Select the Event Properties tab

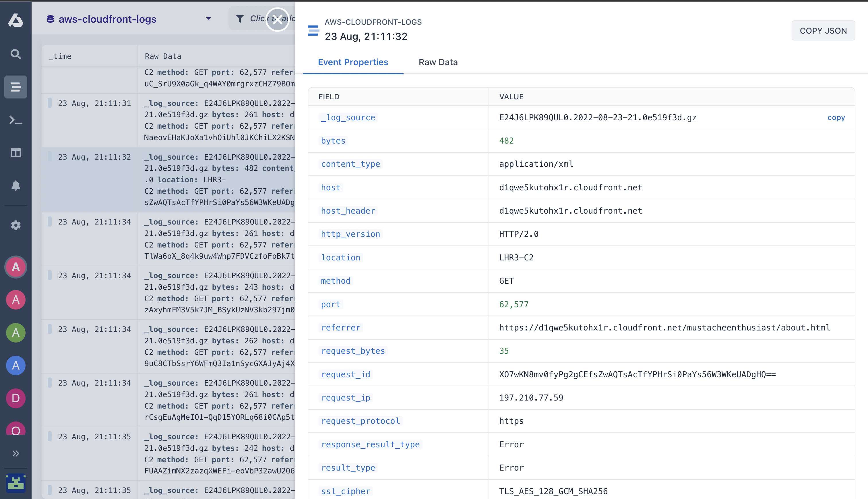tap(353, 62)
